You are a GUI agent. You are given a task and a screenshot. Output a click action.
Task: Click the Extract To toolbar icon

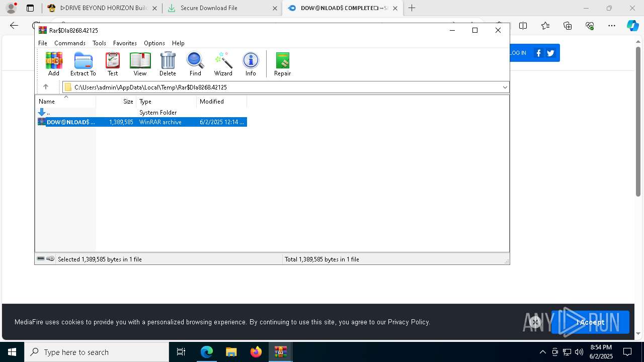tap(83, 64)
